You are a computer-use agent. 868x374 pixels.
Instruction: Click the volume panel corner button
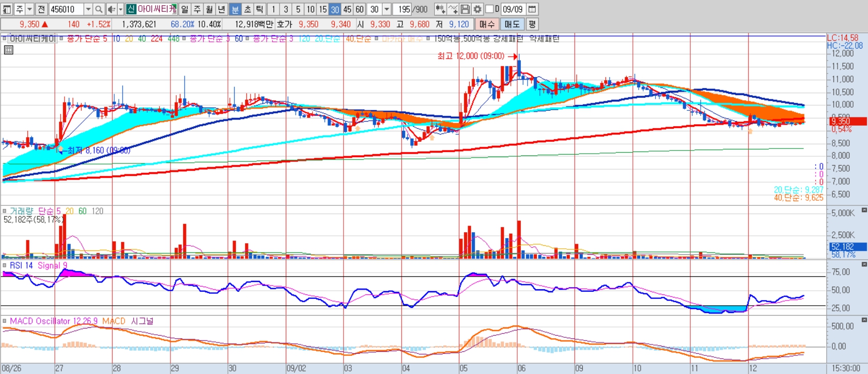[x=864, y=209]
